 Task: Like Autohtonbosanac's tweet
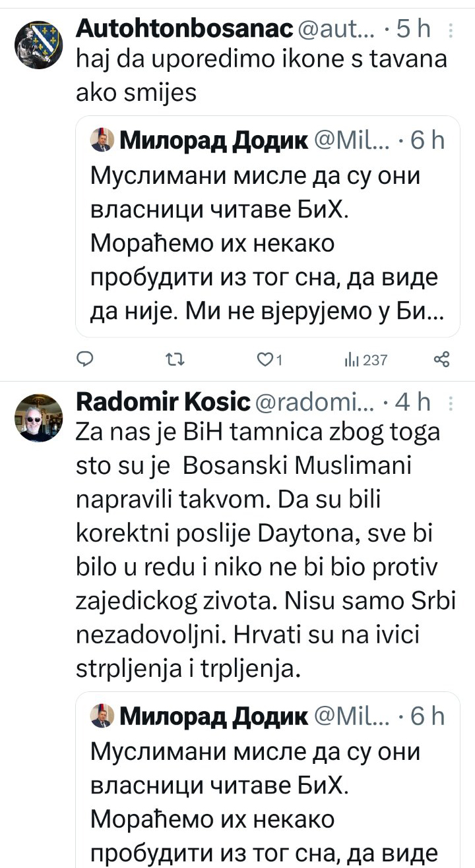click(x=265, y=359)
